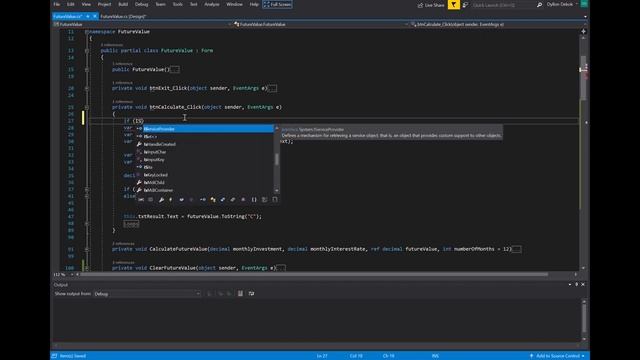
Task: Click into the Quick Launch search box
Action: [x=503, y=5]
